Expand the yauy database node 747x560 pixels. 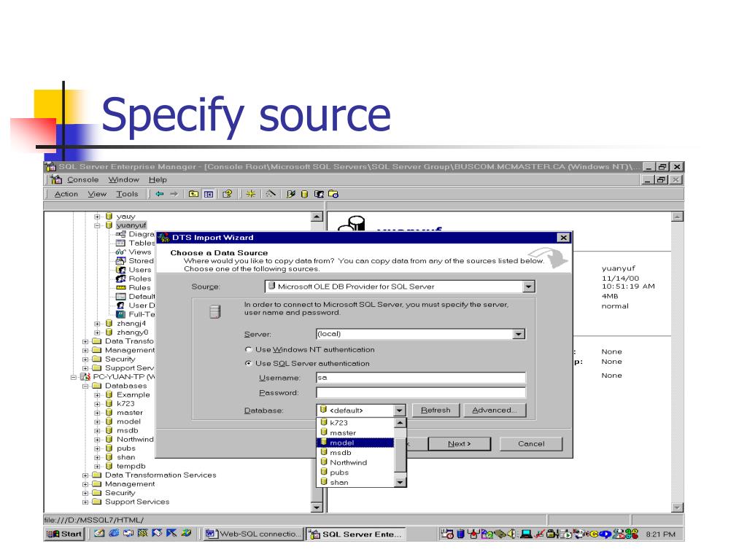97,217
